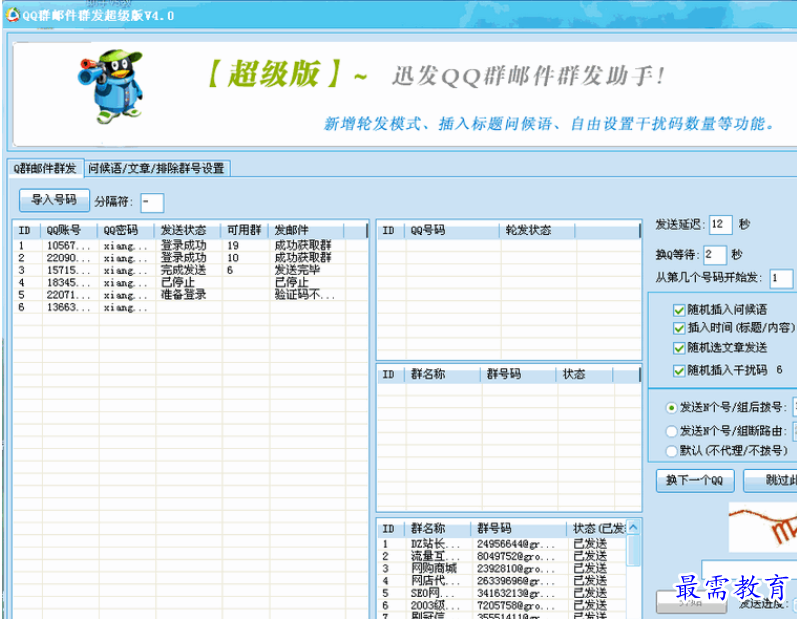The image size is (797, 619).
Task: Click 验证码不... cell
Action: [x=305, y=295]
